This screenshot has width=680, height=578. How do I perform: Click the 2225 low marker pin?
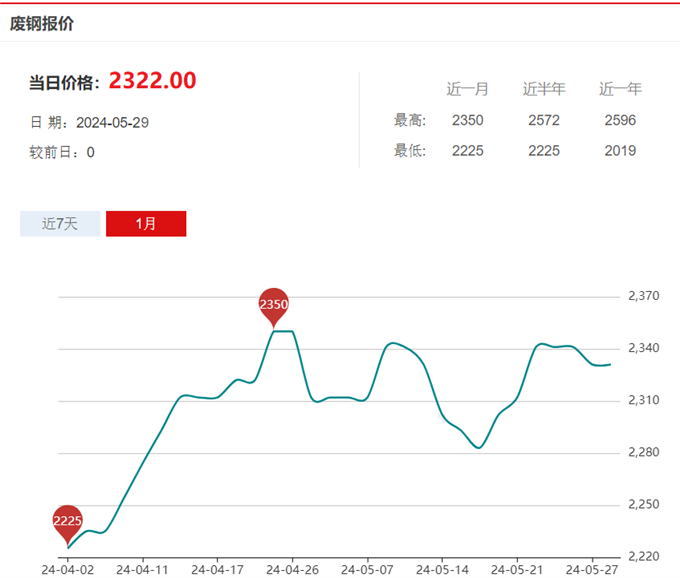68,524
